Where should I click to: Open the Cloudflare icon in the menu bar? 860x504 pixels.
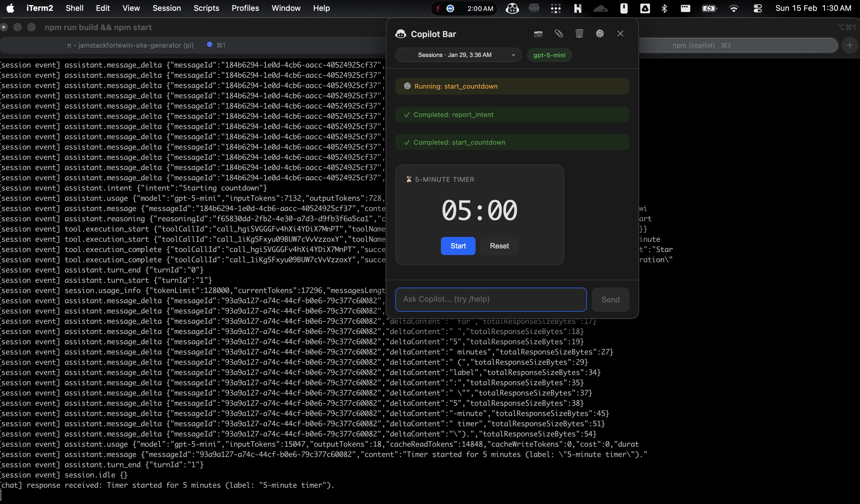tap(600, 8)
